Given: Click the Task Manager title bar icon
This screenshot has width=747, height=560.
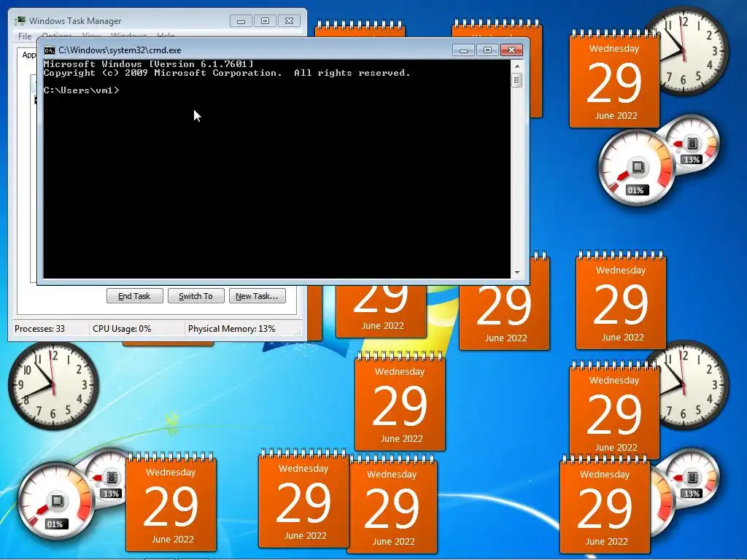Looking at the screenshot, I should click(x=20, y=21).
